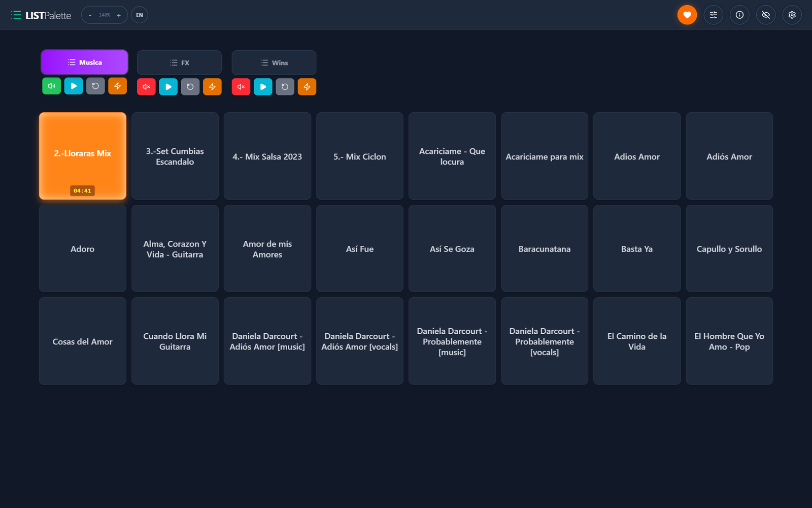Switch to the FX tab
The image size is (812, 508).
179,62
